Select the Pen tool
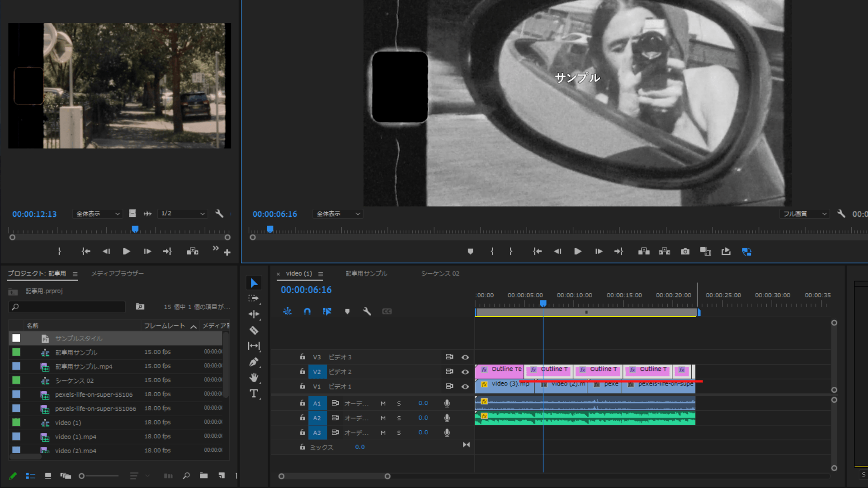This screenshot has height=488, width=868. pyautogui.click(x=254, y=362)
